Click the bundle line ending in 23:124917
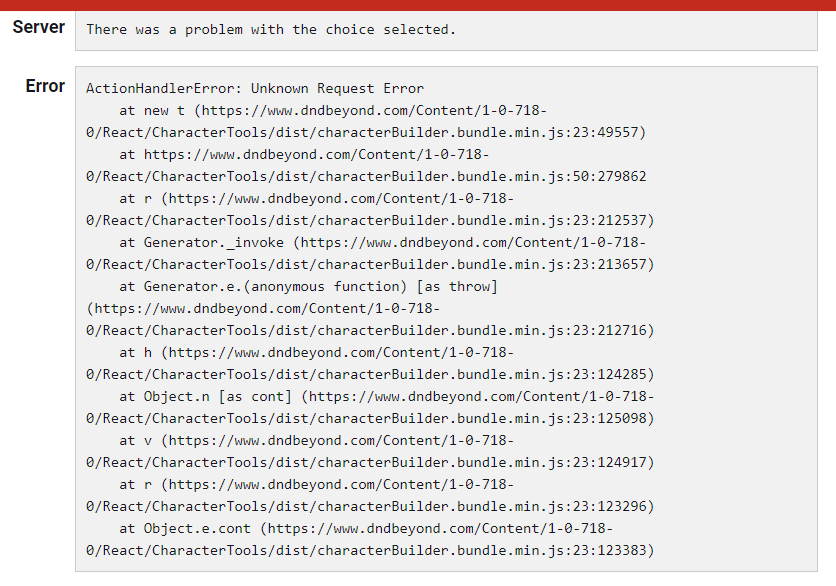This screenshot has height=586, width=836. point(370,462)
